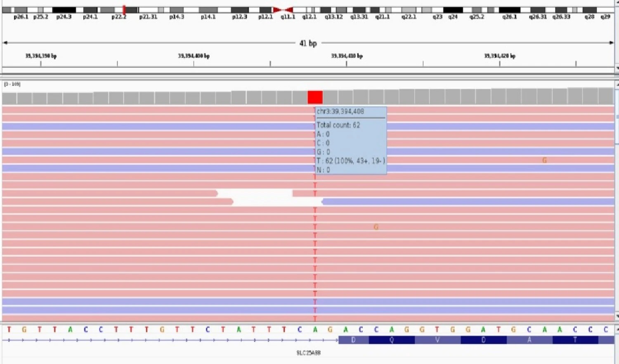Click the intron arrow line left of the exon

click(170, 340)
